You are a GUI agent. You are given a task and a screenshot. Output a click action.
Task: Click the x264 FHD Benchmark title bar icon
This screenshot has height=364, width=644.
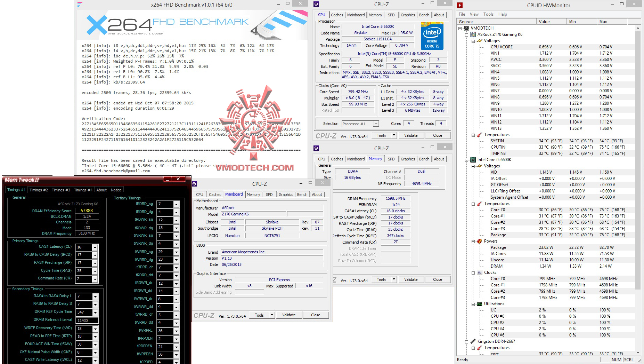click(80, 5)
